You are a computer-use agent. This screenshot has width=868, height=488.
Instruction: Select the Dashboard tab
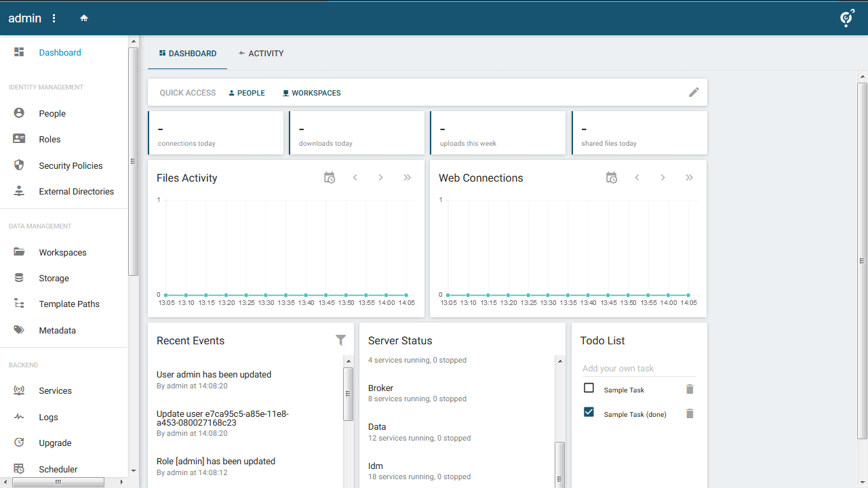[188, 54]
